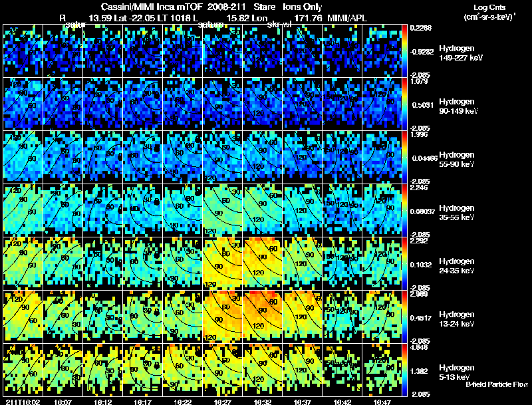The height and width of the screenshot is (405, 532).
Task: Click the colorbar value 0.2288
Action: [421, 28]
